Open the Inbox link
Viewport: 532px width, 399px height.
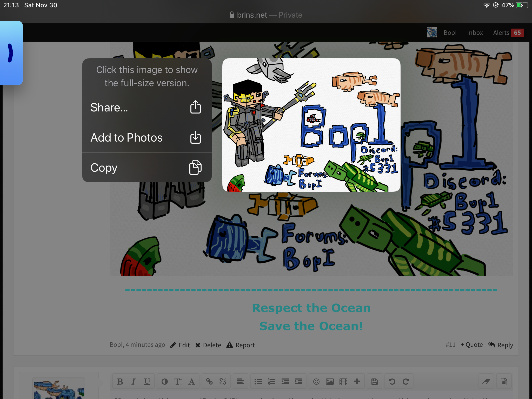pos(475,33)
